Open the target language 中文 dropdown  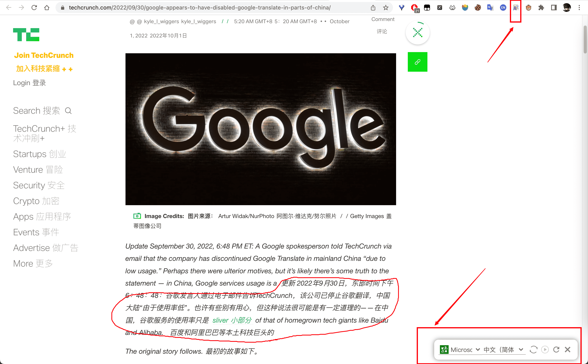(504, 350)
